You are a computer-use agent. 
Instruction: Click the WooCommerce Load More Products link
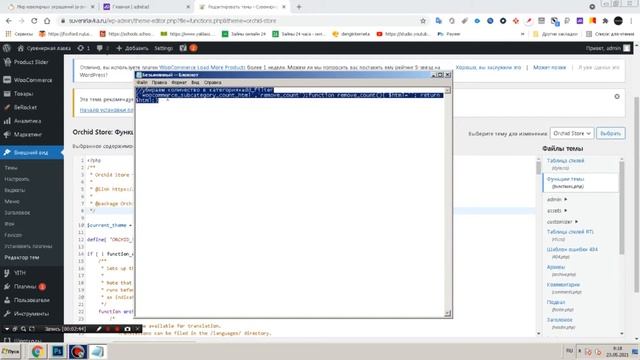[202, 67]
